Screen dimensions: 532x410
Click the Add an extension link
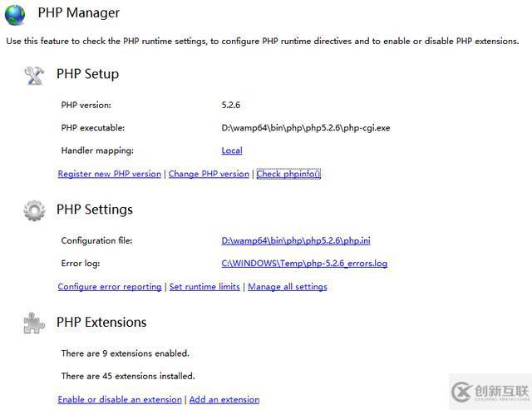pos(224,399)
